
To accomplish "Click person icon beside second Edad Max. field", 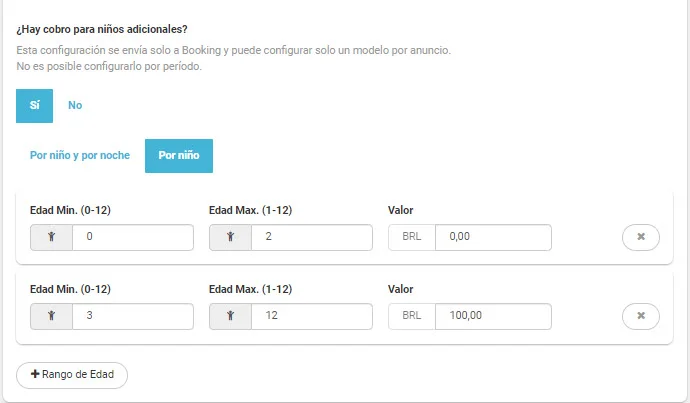I will 230,316.
